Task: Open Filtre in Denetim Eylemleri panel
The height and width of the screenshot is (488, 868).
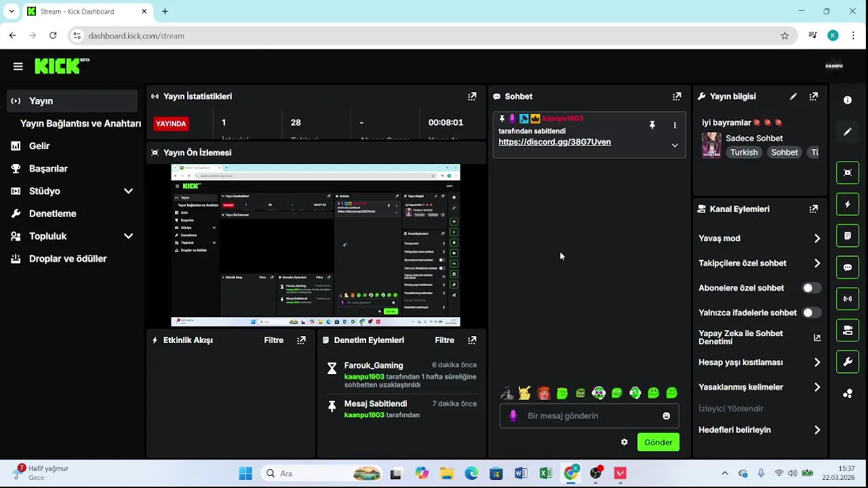Action: coord(445,340)
